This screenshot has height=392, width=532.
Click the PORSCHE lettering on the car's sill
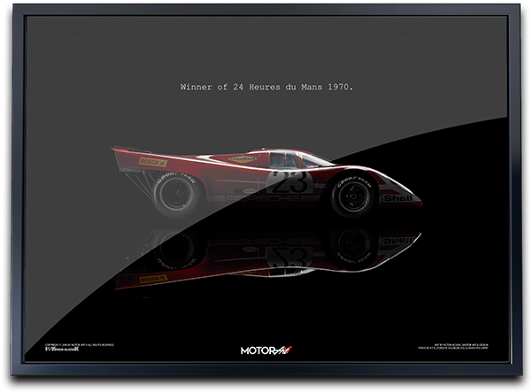click(x=264, y=198)
